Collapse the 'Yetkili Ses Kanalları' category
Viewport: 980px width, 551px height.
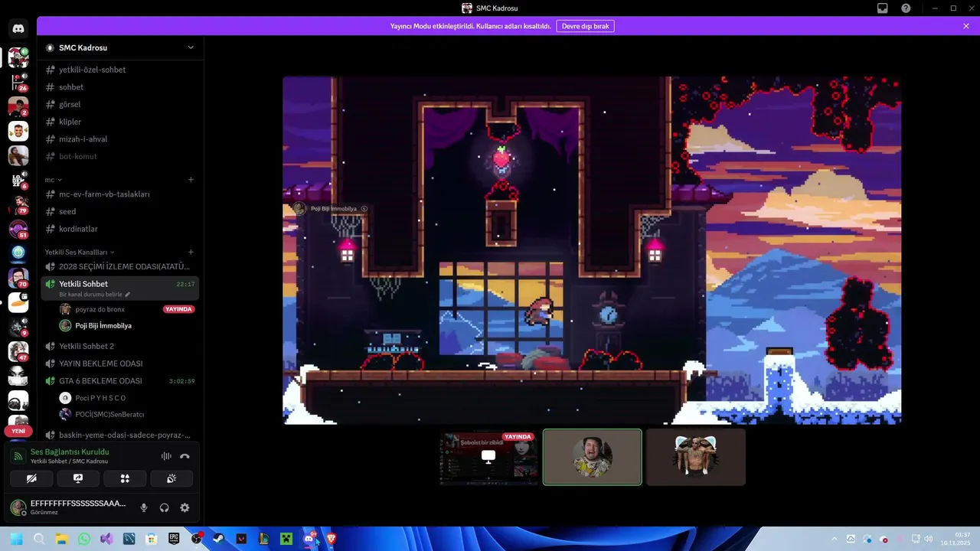(x=80, y=252)
